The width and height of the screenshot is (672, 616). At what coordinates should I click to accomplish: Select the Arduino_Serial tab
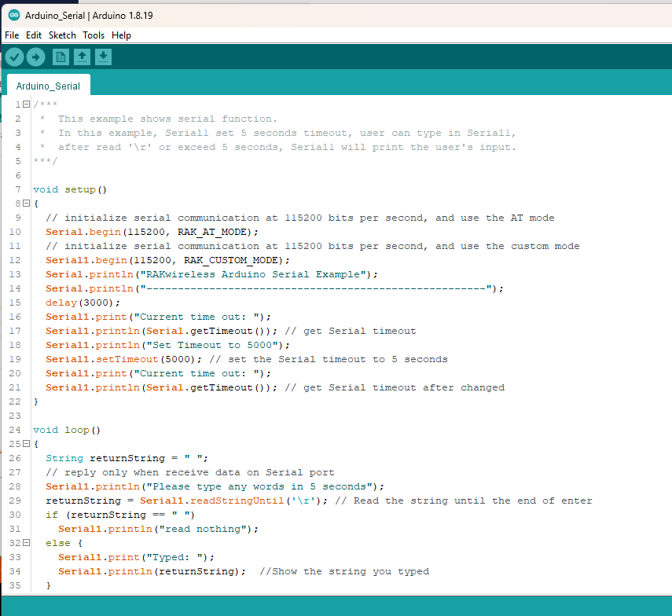(48, 86)
